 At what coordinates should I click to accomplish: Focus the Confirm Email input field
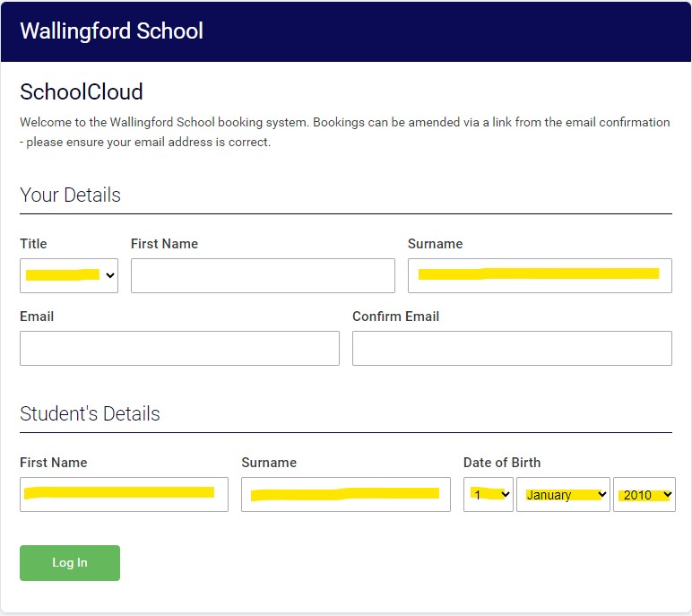pyautogui.click(x=512, y=349)
